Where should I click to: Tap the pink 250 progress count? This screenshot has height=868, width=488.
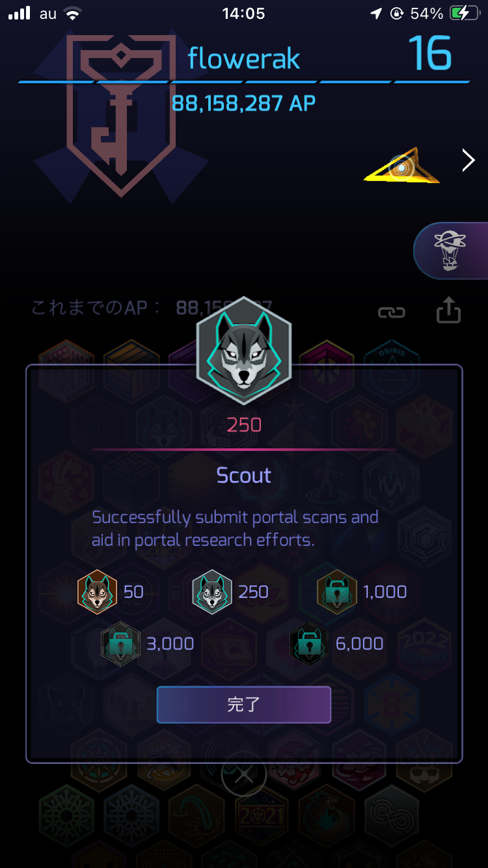click(244, 425)
